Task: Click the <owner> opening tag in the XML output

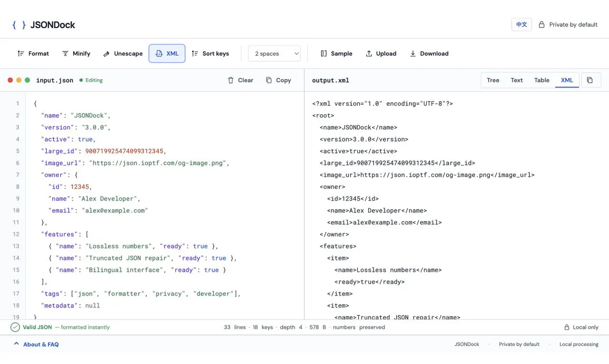Action: tap(332, 187)
